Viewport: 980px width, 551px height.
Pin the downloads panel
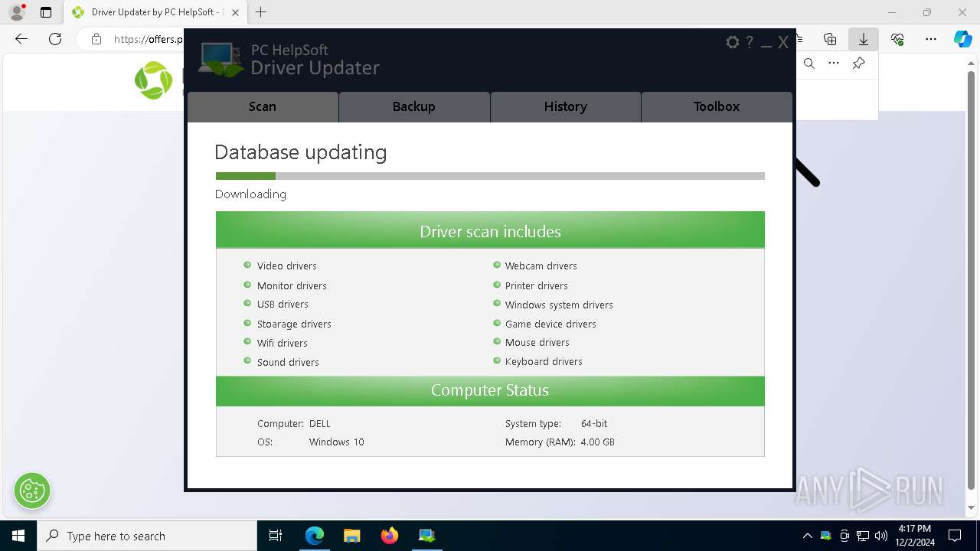[x=858, y=64]
